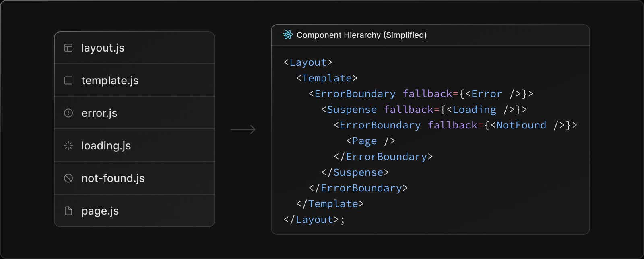The image size is (644, 259).
Task: Click the Component Hierarchy (Simplified) title
Action: (x=361, y=35)
